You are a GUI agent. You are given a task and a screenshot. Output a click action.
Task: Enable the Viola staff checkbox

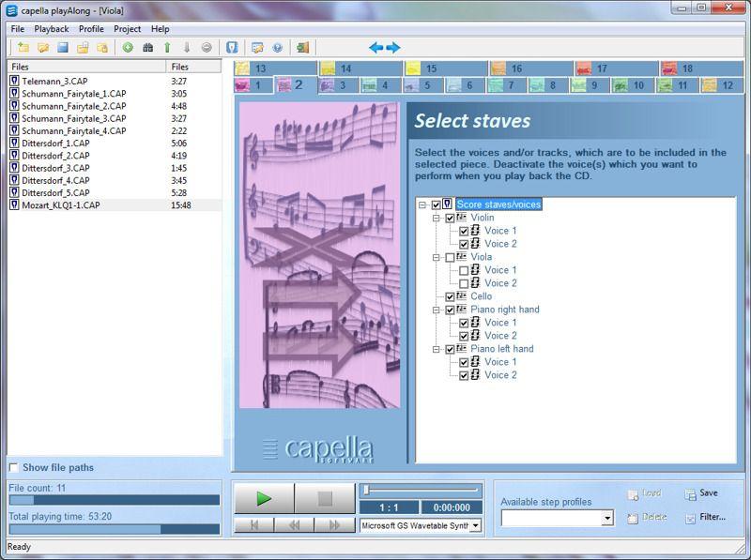(x=451, y=257)
